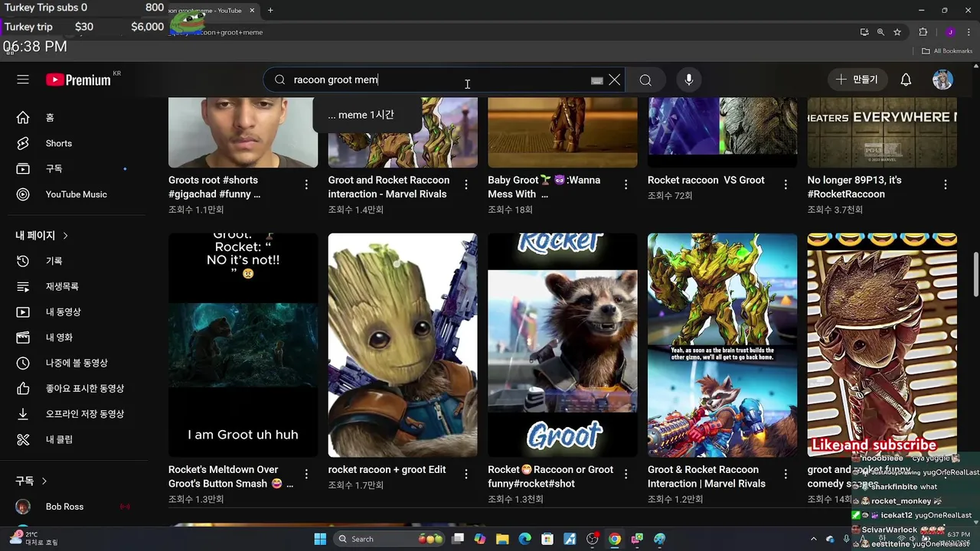The width and height of the screenshot is (980, 551).
Task: Open 좋아요 표시한 동영상 liked videos
Action: click(85, 389)
